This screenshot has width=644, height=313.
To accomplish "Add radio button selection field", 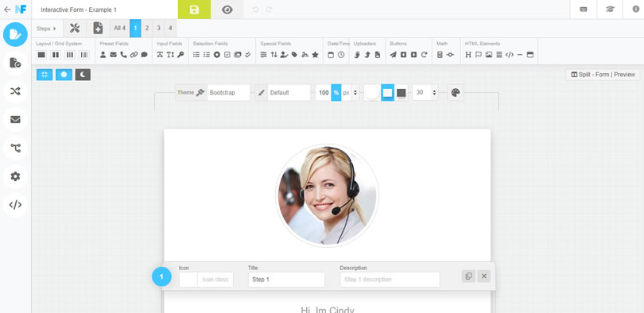I will [x=217, y=55].
